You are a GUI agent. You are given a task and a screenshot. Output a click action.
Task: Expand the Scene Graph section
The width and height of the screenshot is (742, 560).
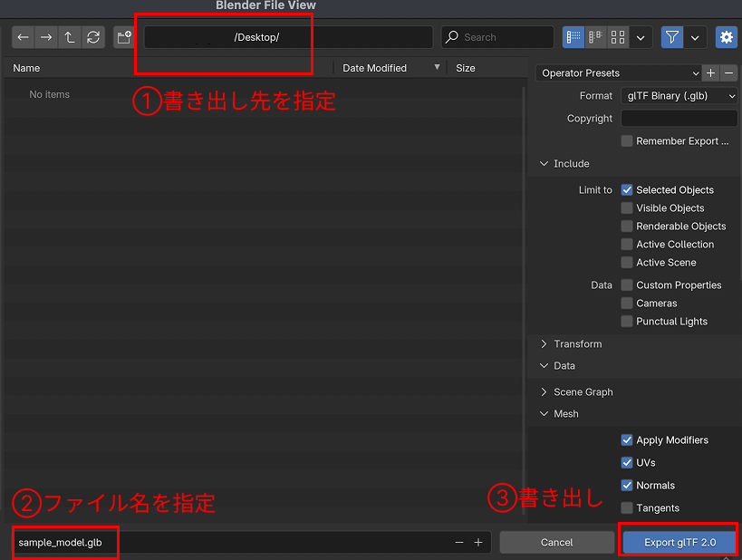pyautogui.click(x=583, y=392)
